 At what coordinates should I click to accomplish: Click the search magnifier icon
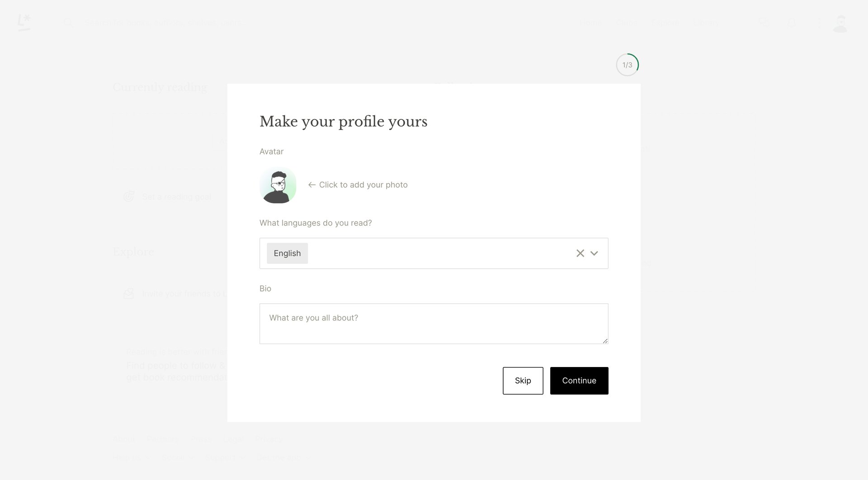(69, 22)
